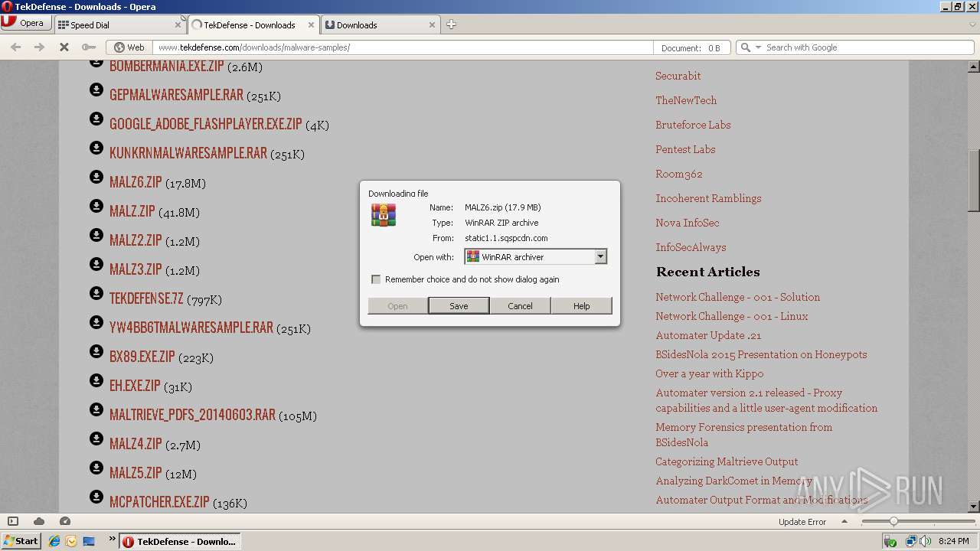Open the Windows Start menu

[x=21, y=541]
